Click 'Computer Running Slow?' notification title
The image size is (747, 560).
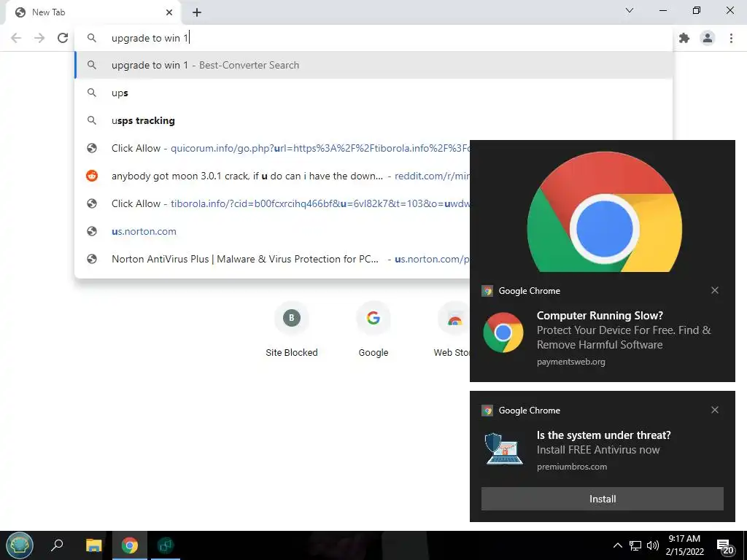[600, 315]
